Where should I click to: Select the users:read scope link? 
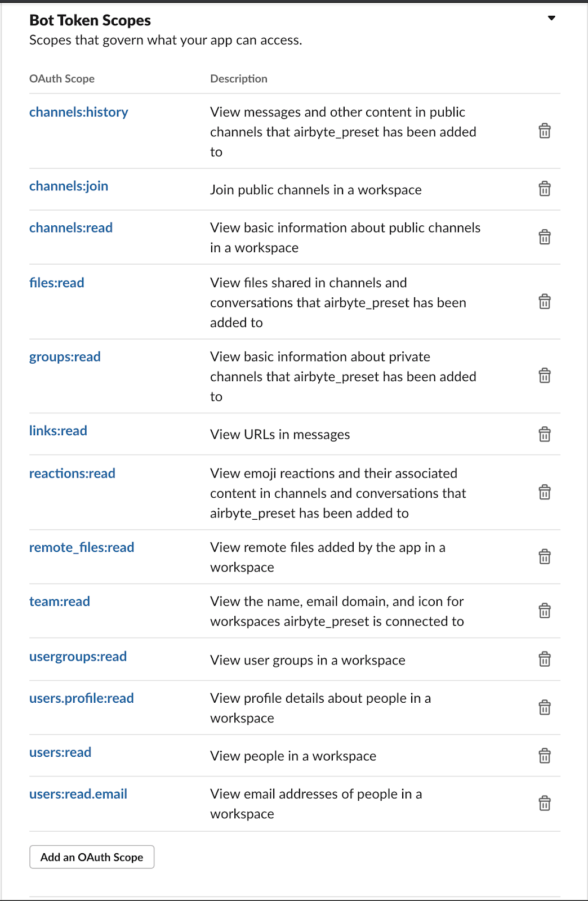coord(60,752)
